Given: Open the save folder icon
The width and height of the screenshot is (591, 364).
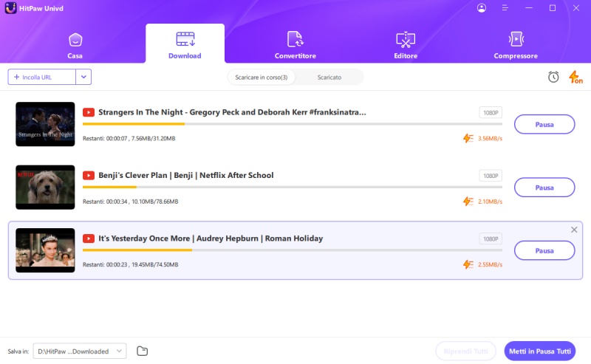Looking at the screenshot, I should [x=142, y=351].
